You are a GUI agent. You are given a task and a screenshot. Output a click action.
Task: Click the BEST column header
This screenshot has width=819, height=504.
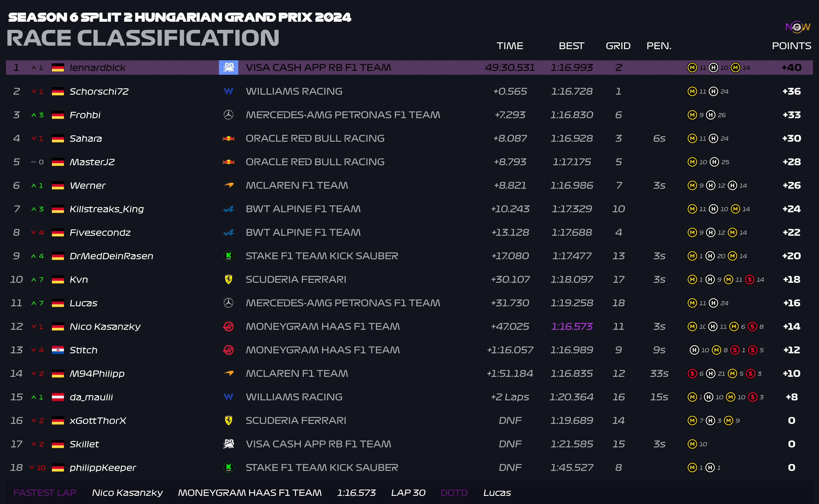[571, 46]
